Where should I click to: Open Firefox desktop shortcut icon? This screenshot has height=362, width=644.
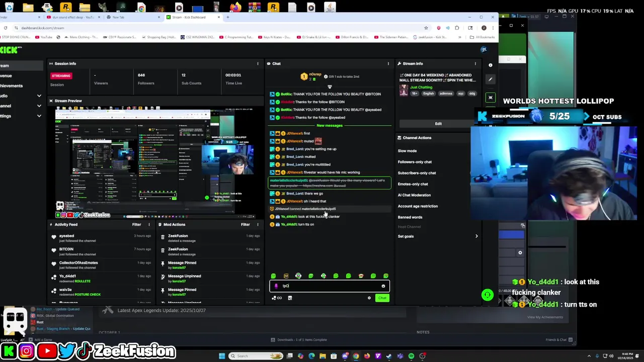tap(235, 7)
